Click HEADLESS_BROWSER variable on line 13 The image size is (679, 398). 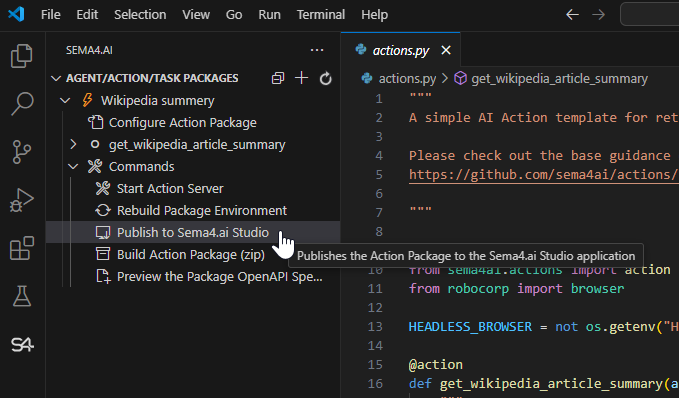click(470, 327)
